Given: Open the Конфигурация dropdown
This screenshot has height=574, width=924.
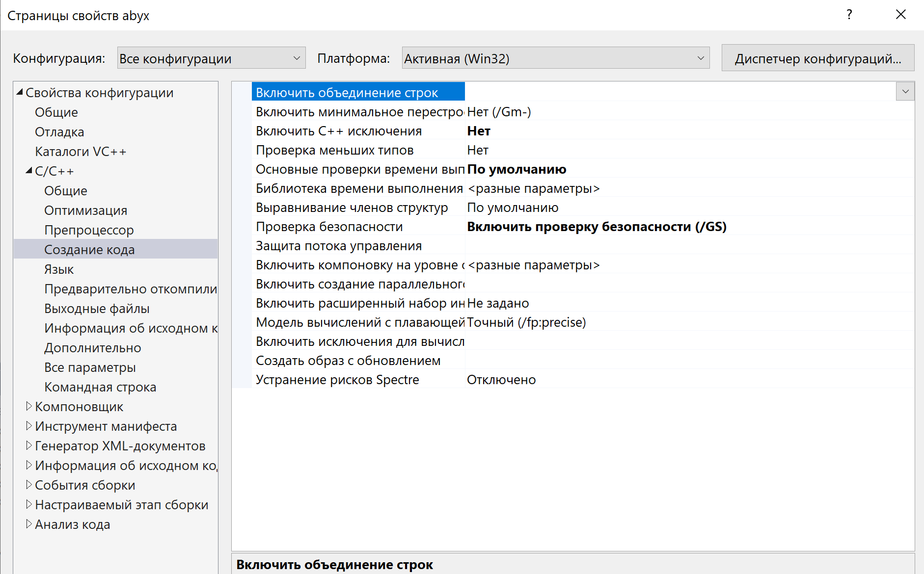Looking at the screenshot, I should point(211,58).
